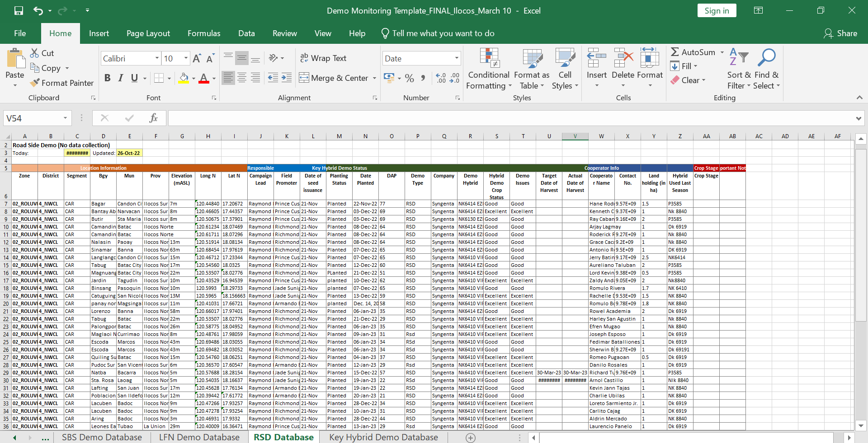The height and width of the screenshot is (443, 868).
Task: Open Conditional Formatting menu
Action: [489, 69]
